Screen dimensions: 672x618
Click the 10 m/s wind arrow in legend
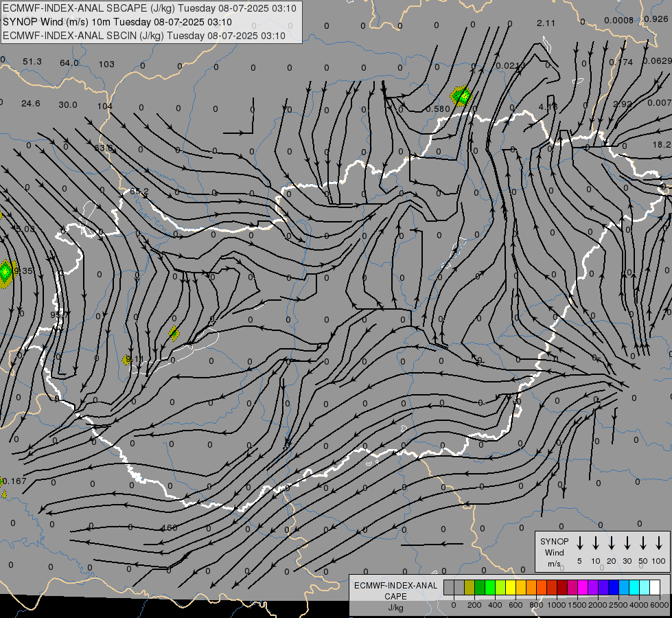coord(595,543)
